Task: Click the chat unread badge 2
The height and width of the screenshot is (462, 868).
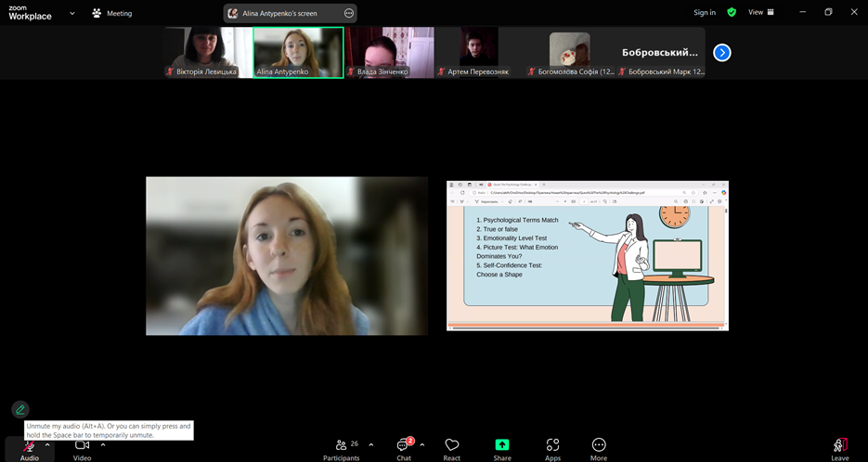Action: point(410,441)
